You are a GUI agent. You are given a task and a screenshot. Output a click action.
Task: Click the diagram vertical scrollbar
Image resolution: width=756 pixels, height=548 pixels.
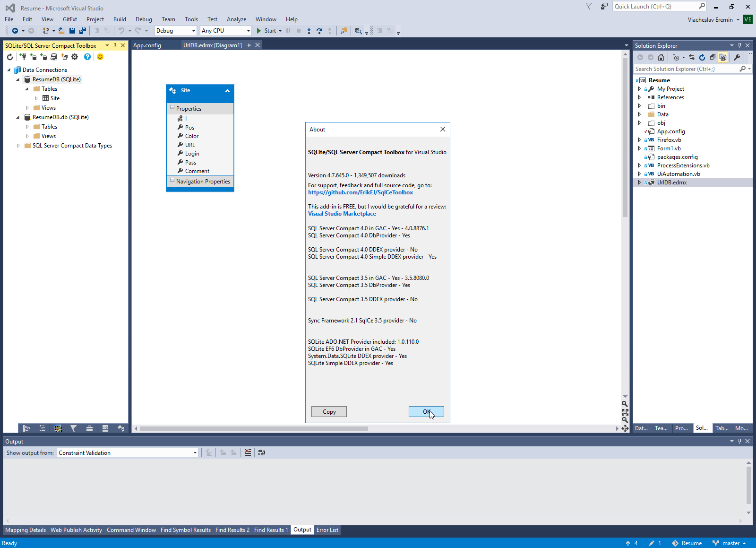[625, 137]
